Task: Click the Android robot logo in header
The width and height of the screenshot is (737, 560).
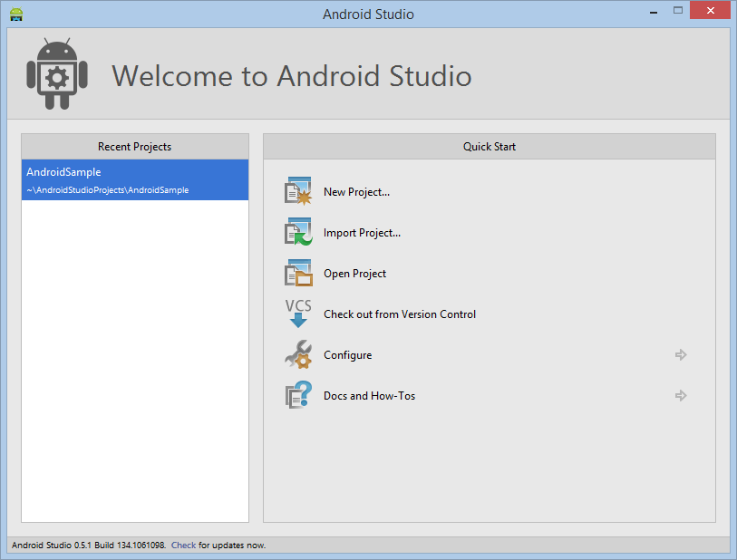Action: (57, 74)
